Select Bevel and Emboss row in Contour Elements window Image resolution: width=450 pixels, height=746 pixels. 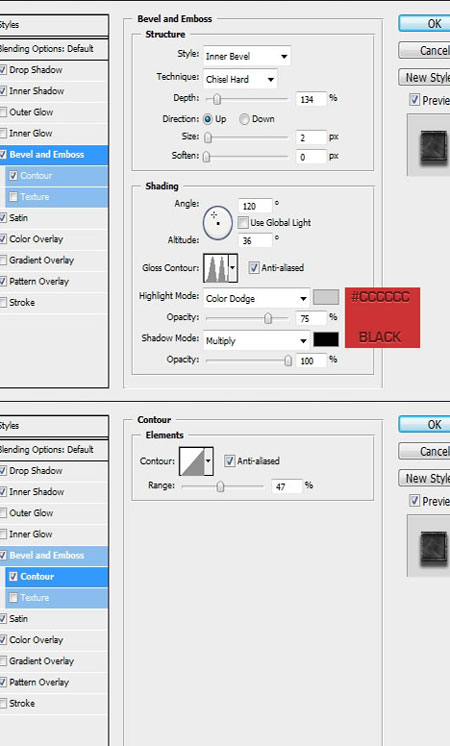54,556
